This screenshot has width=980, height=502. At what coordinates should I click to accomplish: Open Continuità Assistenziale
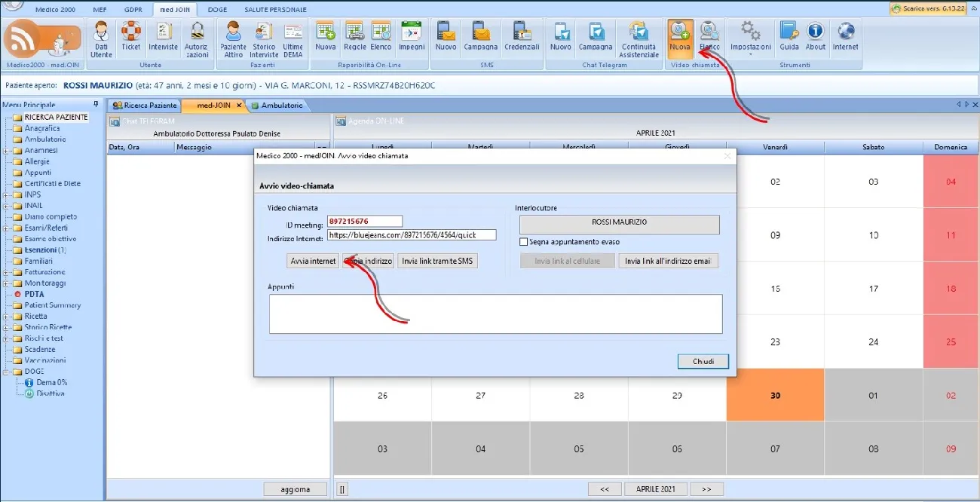pyautogui.click(x=639, y=39)
